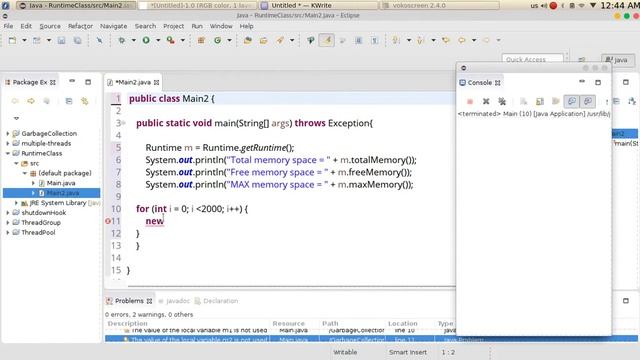Close the Main2.java editor tab

pyautogui.click(x=156, y=82)
